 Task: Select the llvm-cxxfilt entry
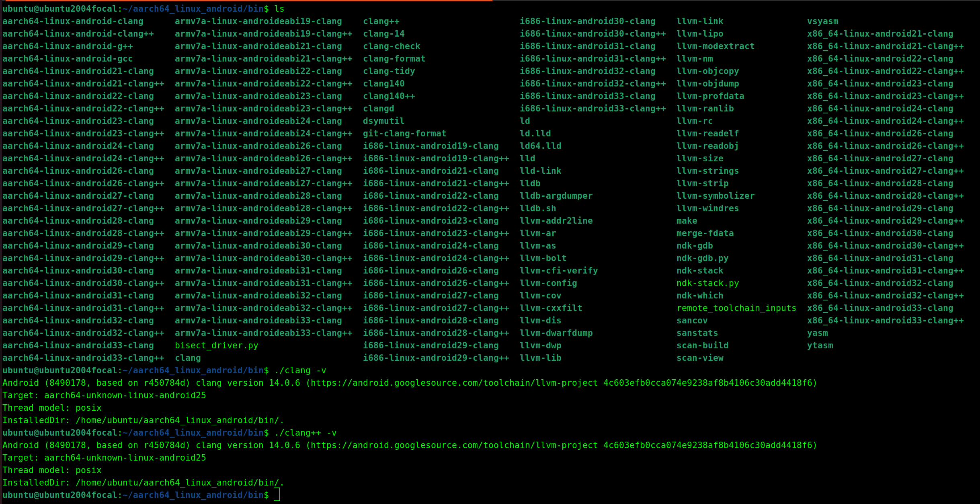[551, 308]
